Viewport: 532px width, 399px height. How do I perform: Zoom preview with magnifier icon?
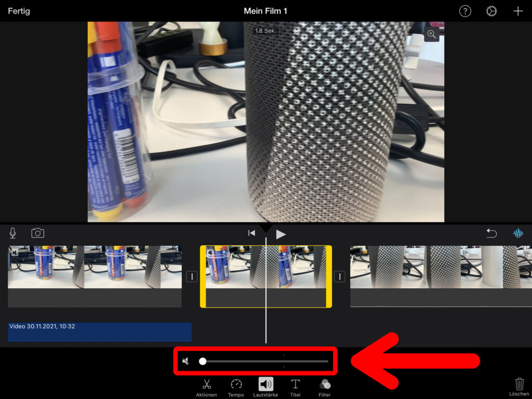[x=431, y=34]
